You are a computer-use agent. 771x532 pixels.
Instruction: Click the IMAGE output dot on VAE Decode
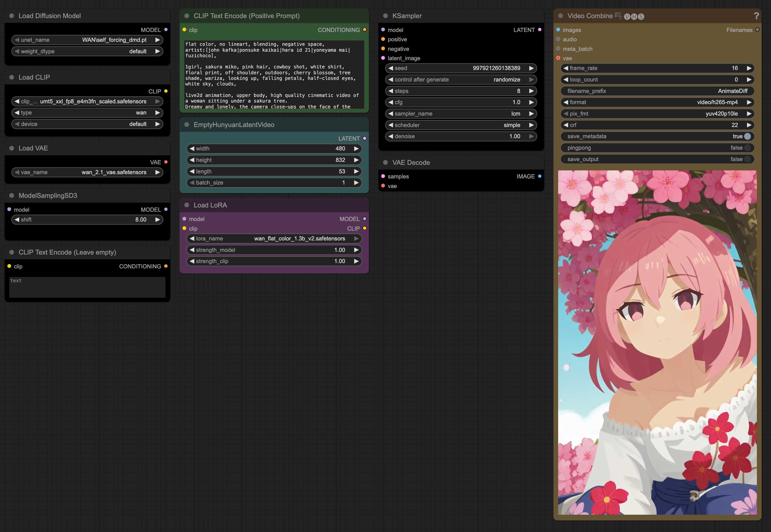tap(539, 176)
